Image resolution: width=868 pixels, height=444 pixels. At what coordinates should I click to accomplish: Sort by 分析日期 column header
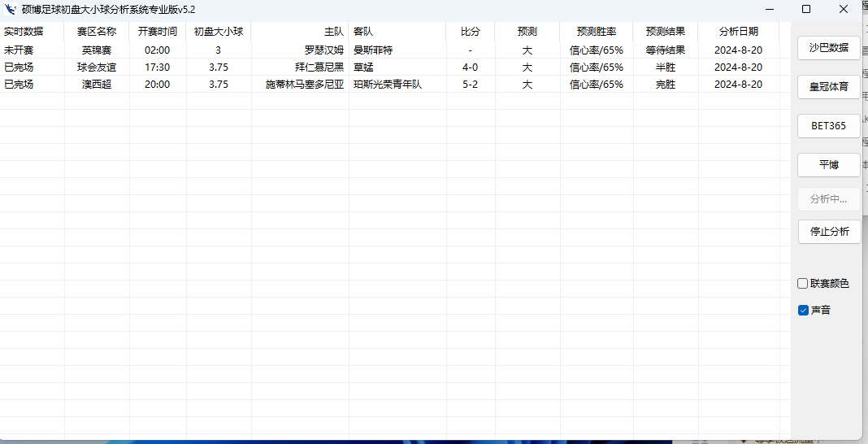tap(738, 32)
